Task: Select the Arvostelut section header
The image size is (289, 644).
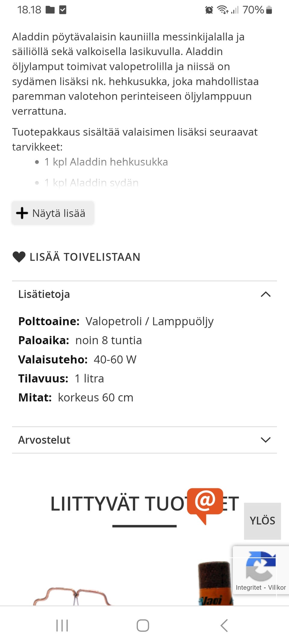Action: tap(44, 440)
